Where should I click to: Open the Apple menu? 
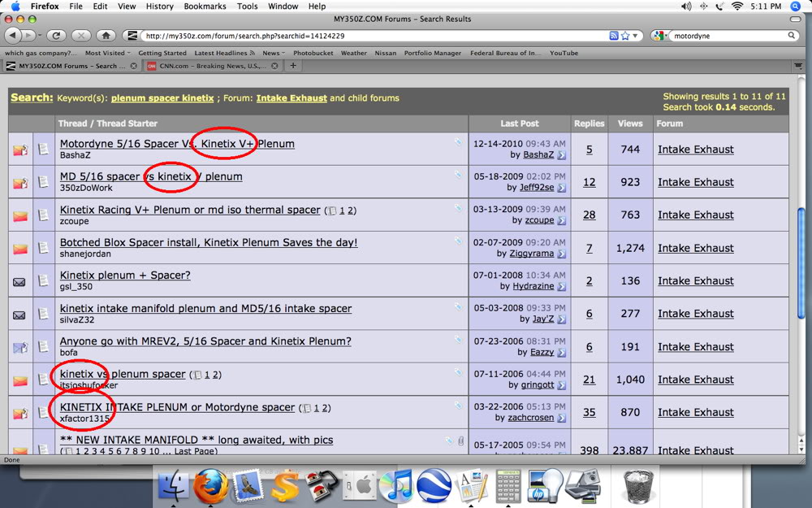[15, 7]
